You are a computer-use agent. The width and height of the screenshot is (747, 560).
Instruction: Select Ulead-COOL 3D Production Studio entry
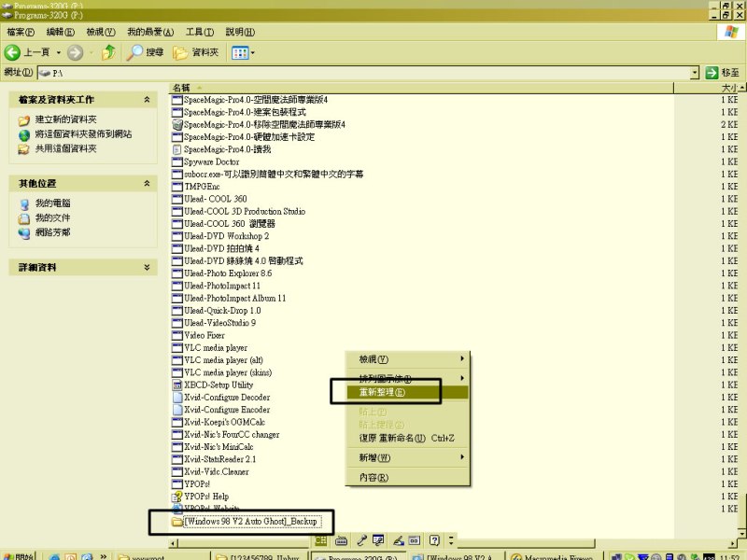[x=245, y=212]
